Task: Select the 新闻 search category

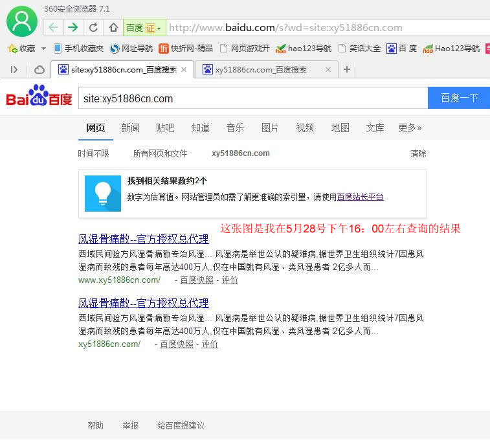Action: point(130,128)
